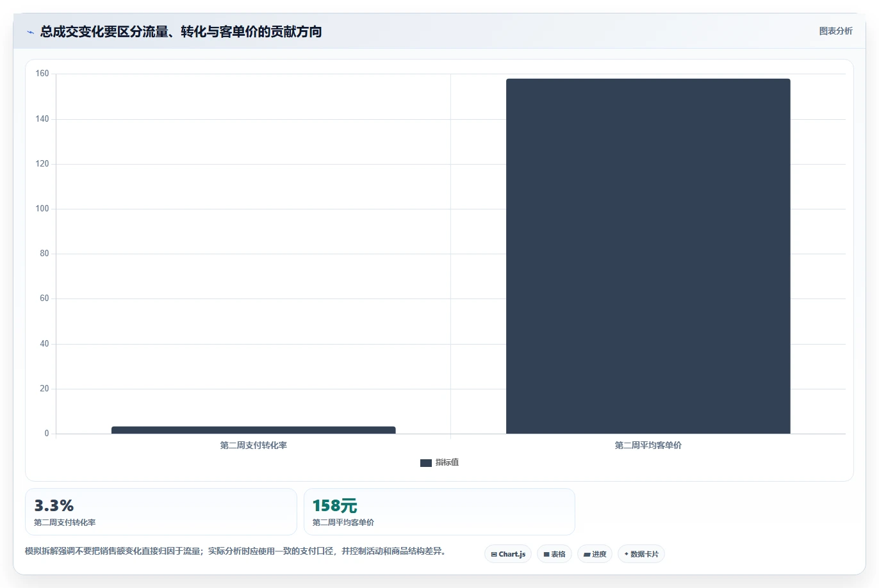Click the 第二周支付转化率 x-axis label

coord(253,445)
